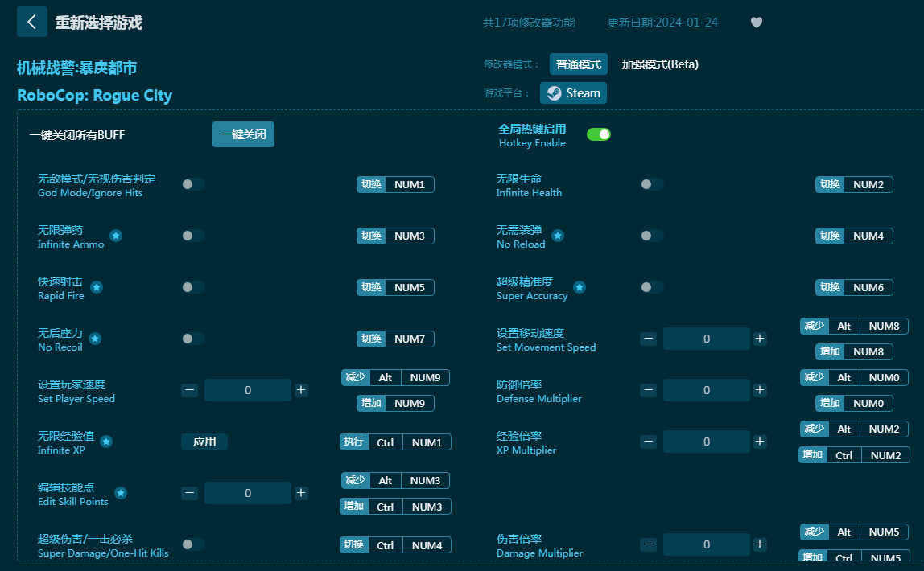Click the star icon beside Rapid Fire
Image resolution: width=924 pixels, height=571 pixels.
pyautogui.click(x=97, y=287)
